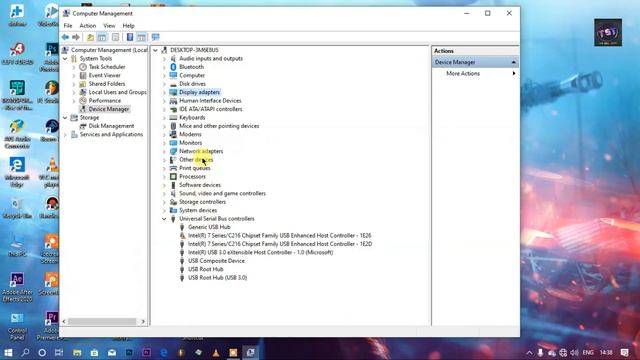This screenshot has height=360, width=640.
Task: Open the notification center icon
Action: 625,352
